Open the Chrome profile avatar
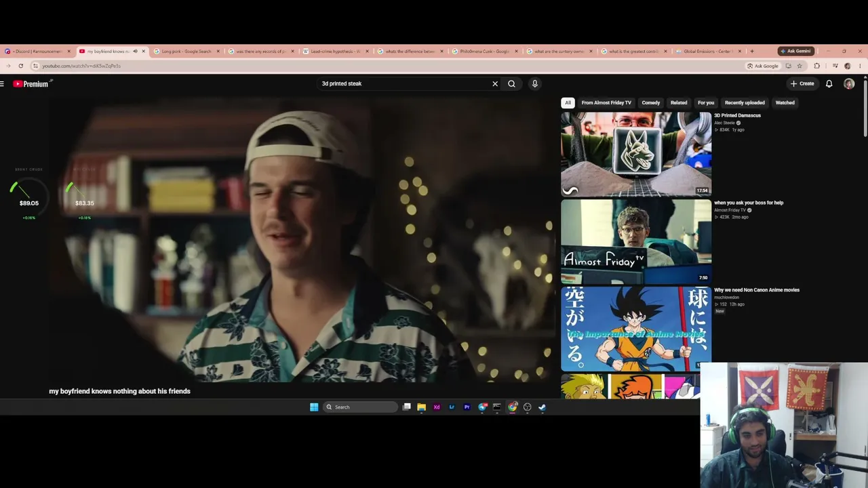The width and height of the screenshot is (868, 488). coord(848,66)
